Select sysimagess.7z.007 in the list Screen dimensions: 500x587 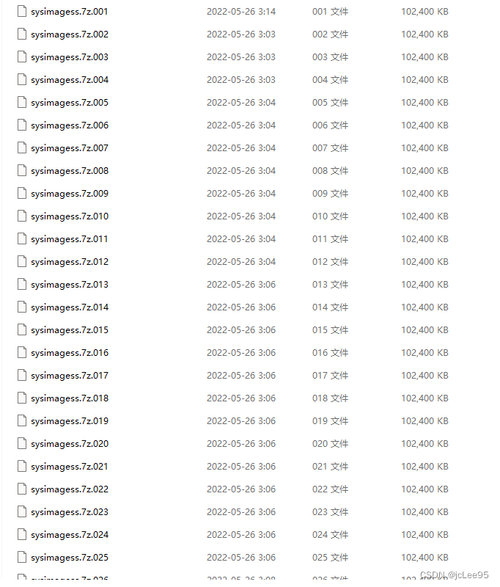pyautogui.click(x=70, y=148)
